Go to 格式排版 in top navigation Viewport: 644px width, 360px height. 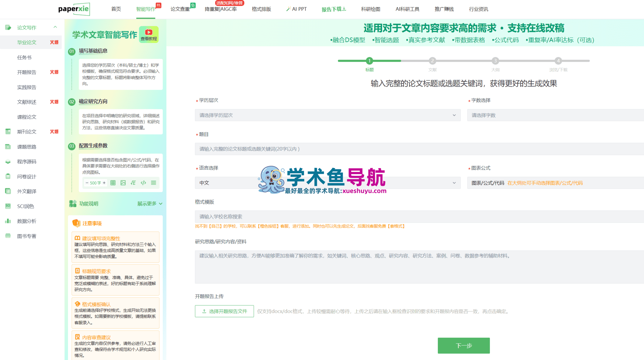(x=261, y=9)
